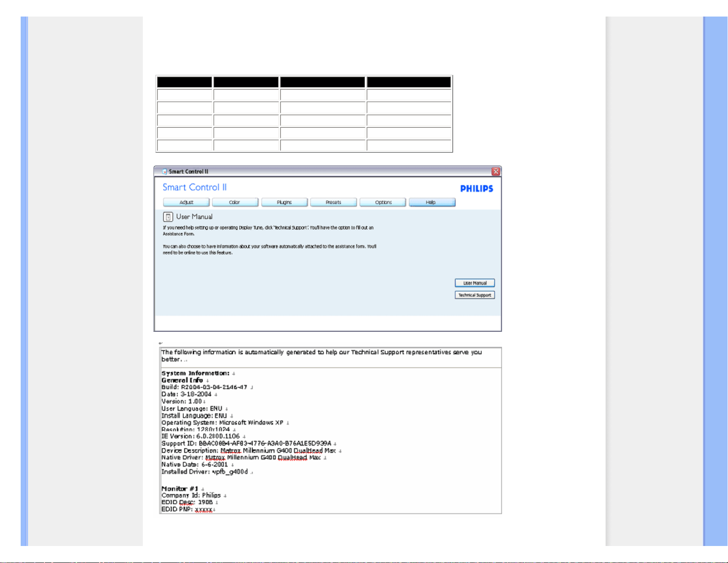Viewport: 728px width, 563px height.
Task: Close the Smart Control II window
Action: 496,171
